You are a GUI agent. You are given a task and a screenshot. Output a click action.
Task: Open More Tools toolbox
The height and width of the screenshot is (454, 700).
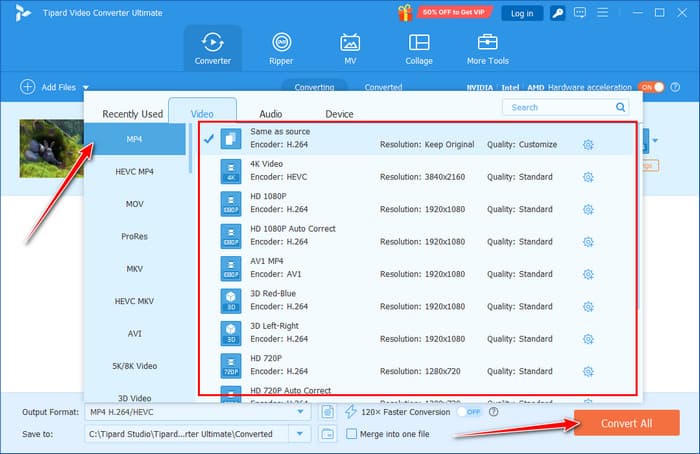[x=488, y=47]
